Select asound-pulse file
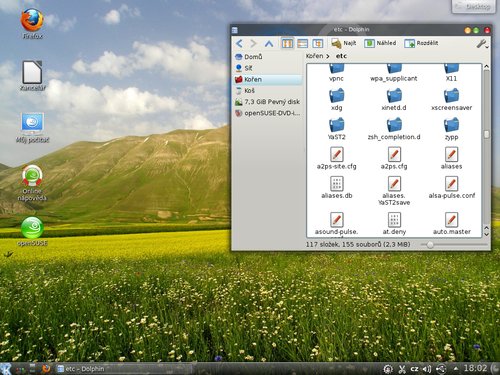 (336, 224)
